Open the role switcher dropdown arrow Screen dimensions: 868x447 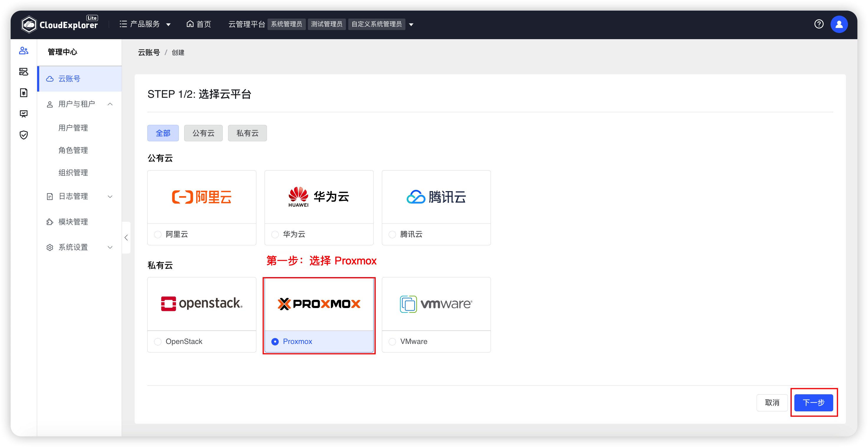coord(411,25)
